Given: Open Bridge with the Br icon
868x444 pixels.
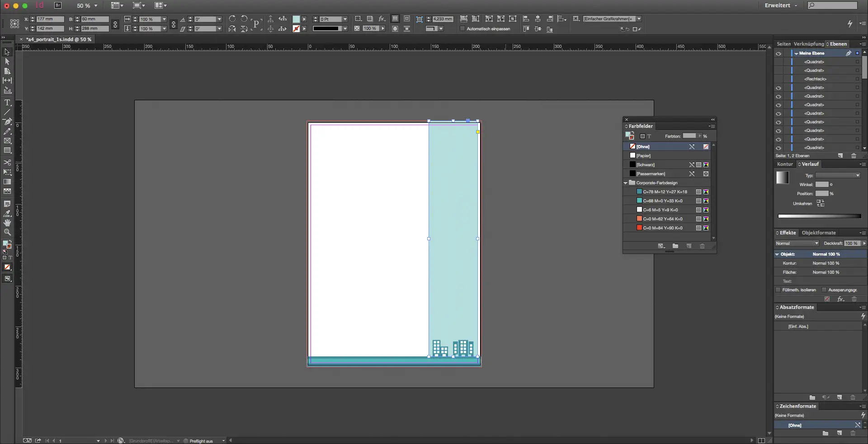Looking at the screenshot, I should click(58, 5).
